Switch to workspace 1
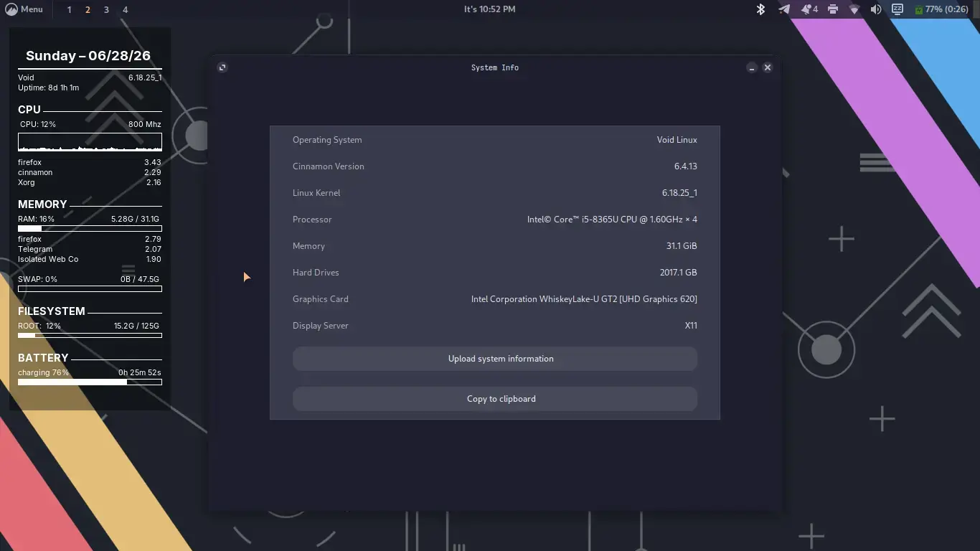The height and width of the screenshot is (551, 980). (69, 10)
